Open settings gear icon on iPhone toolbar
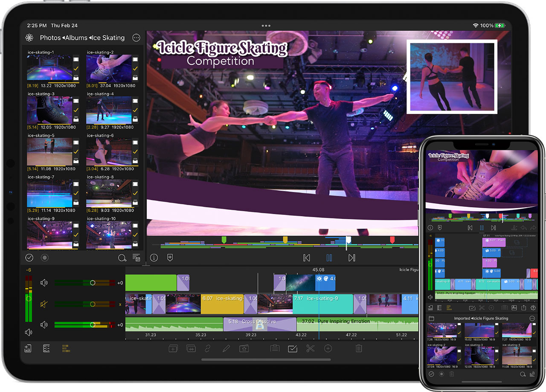 [x=533, y=308]
